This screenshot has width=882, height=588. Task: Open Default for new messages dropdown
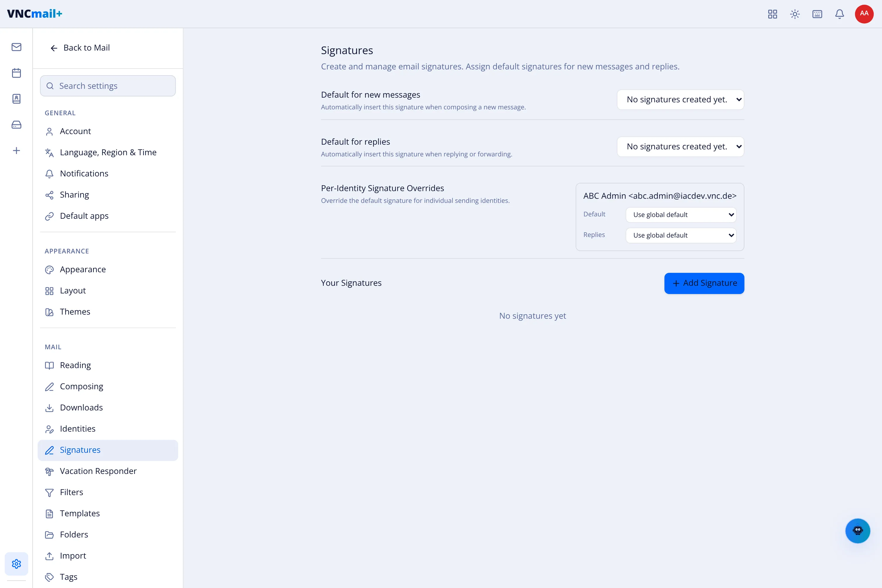point(680,99)
